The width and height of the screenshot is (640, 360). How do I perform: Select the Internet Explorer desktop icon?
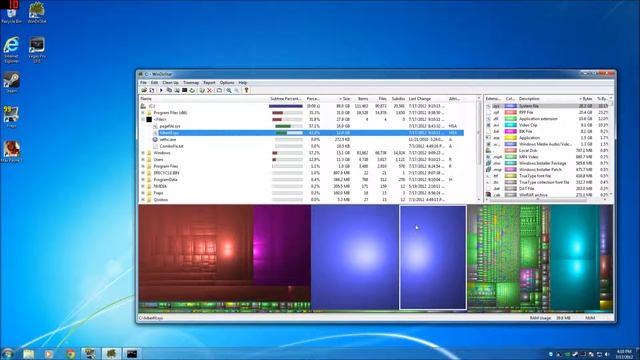coord(11,50)
